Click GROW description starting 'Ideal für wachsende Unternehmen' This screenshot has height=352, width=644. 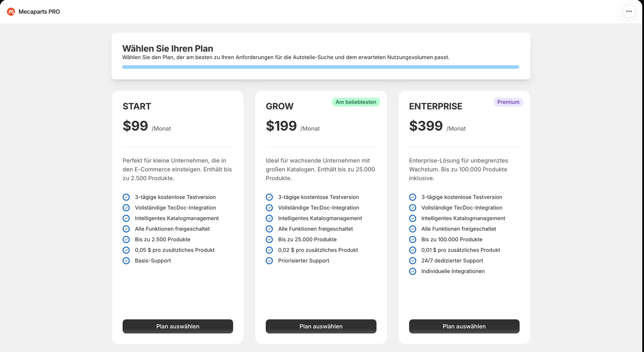click(x=320, y=169)
